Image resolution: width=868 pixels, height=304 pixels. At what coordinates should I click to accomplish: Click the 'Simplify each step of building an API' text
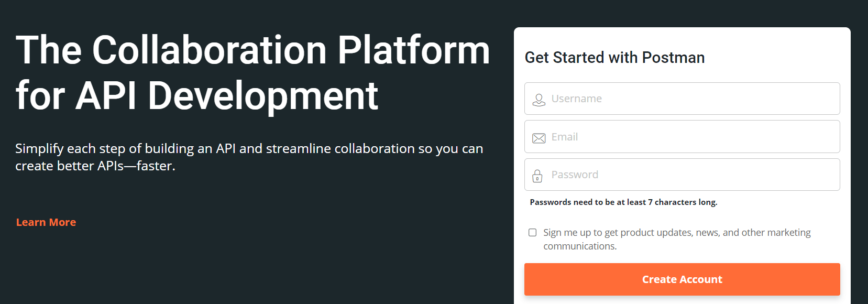coord(249,149)
